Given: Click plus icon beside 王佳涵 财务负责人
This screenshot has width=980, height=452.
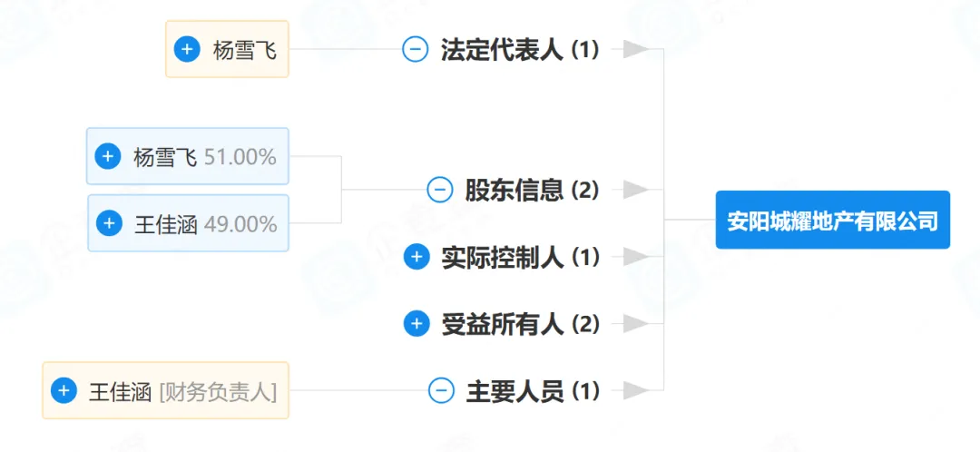Looking at the screenshot, I should (x=64, y=391).
